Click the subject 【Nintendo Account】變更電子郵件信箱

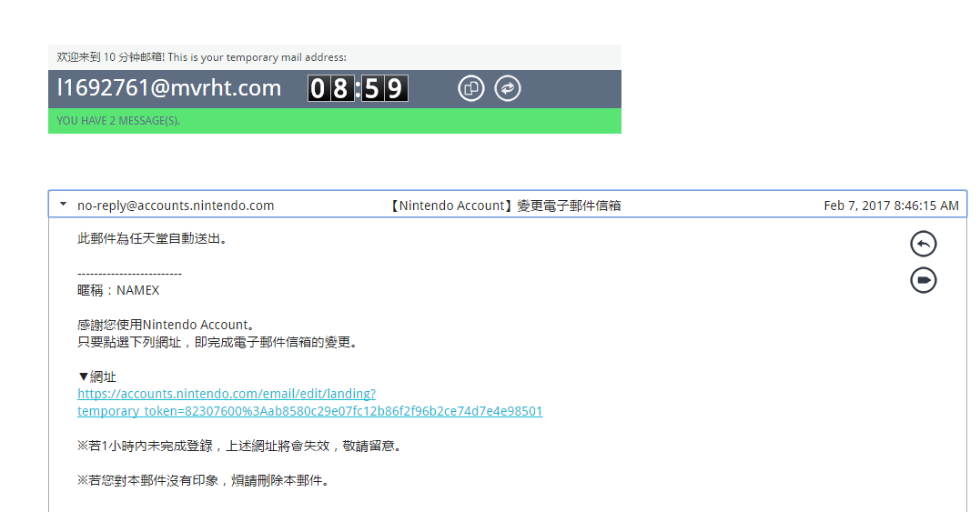pyautogui.click(x=504, y=206)
